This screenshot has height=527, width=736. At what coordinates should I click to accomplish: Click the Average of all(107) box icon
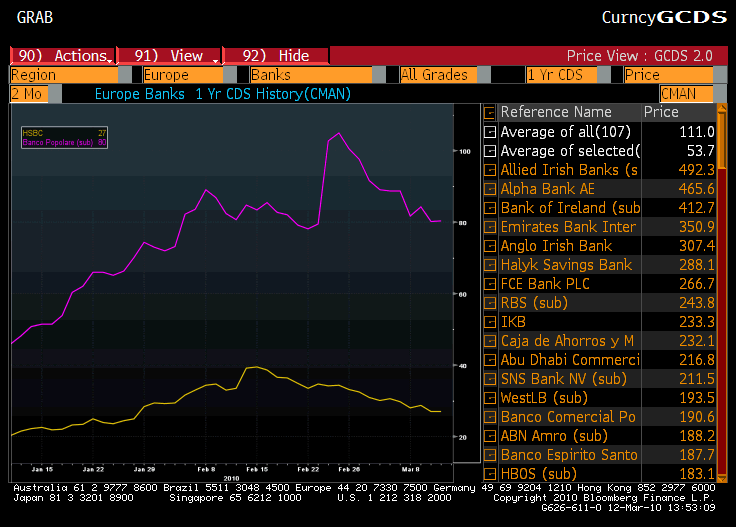point(490,132)
